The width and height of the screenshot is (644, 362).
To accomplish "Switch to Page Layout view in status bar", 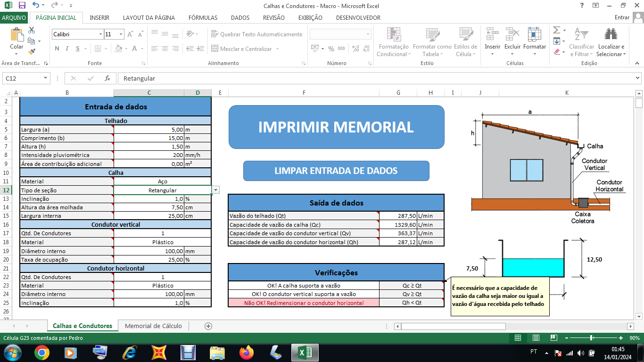I will tap(536, 338).
